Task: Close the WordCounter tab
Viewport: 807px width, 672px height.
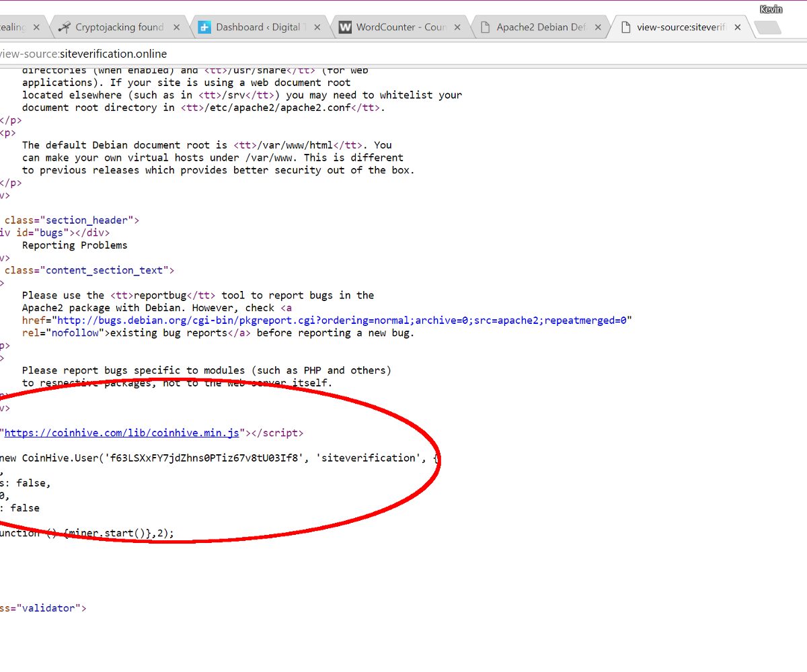Action: click(457, 28)
